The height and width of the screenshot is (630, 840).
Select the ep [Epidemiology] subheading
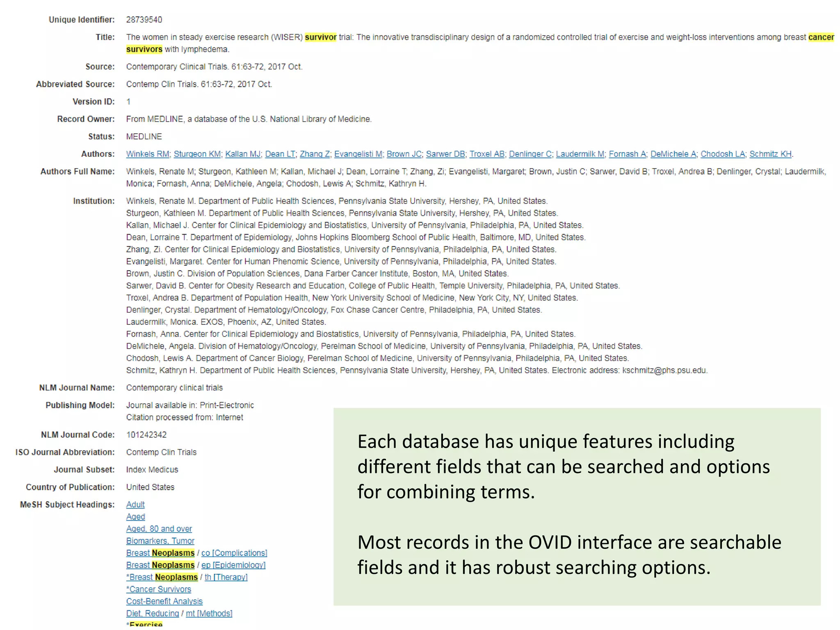pos(233,565)
